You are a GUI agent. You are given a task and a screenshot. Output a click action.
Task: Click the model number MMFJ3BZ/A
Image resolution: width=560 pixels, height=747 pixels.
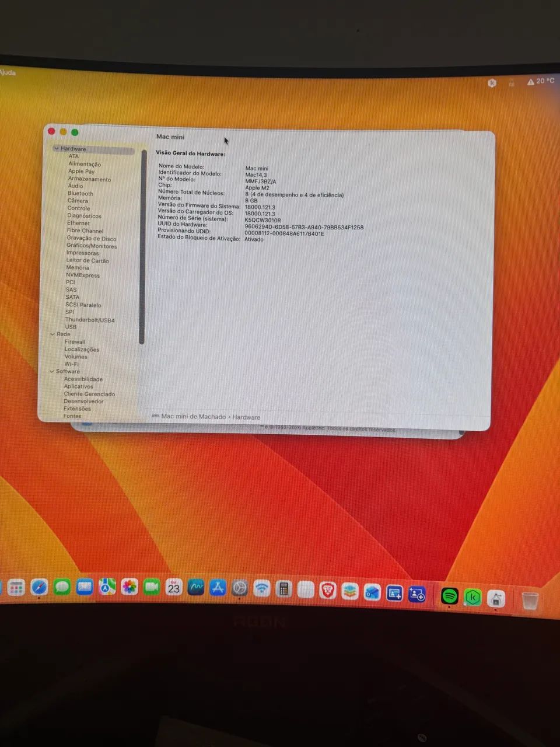click(x=261, y=181)
